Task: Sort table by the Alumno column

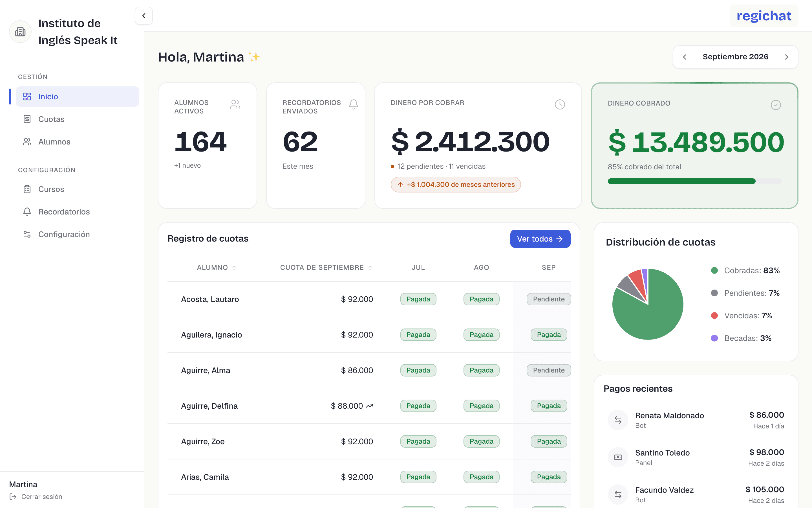Action: point(217,268)
